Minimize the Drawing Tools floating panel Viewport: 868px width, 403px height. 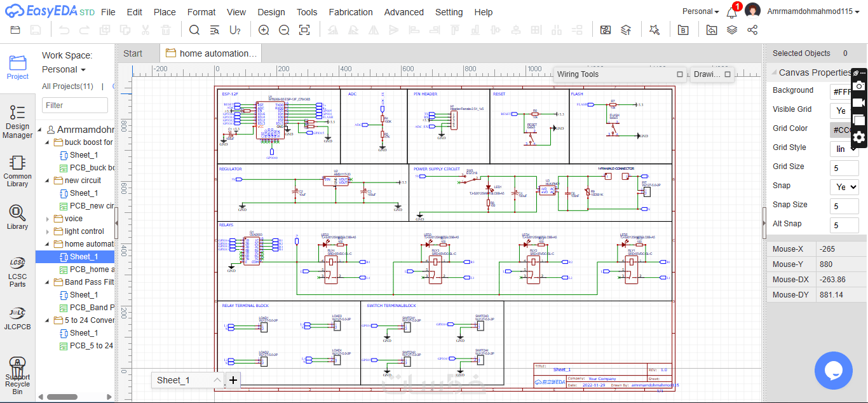pos(728,74)
